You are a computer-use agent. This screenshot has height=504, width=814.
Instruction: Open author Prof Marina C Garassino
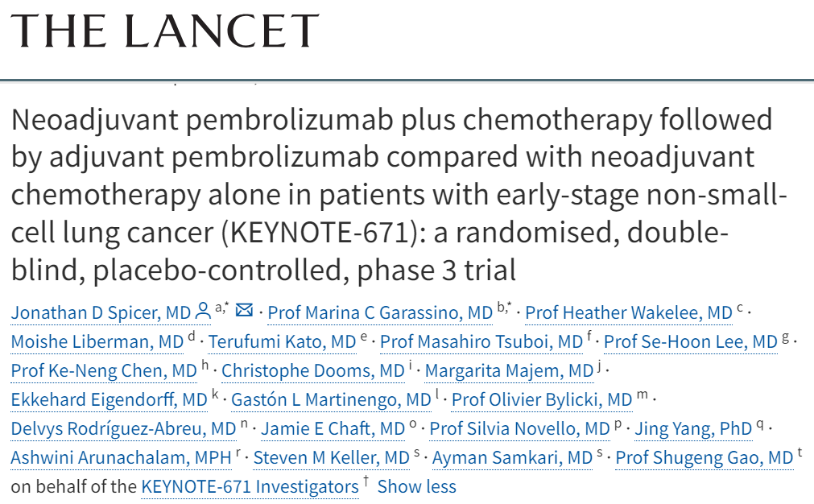pyautogui.click(x=380, y=312)
